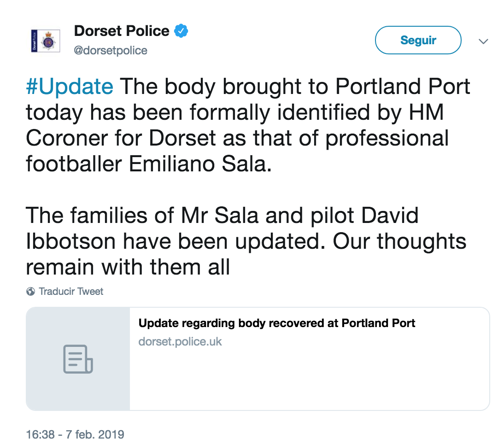
Task: Click the blue verified badge
Action: pyautogui.click(x=181, y=31)
